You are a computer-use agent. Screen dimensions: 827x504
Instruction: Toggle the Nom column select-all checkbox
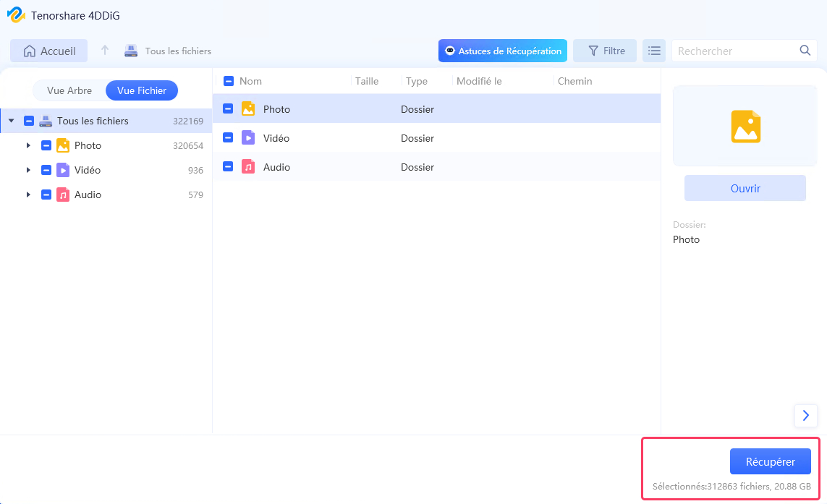point(227,80)
